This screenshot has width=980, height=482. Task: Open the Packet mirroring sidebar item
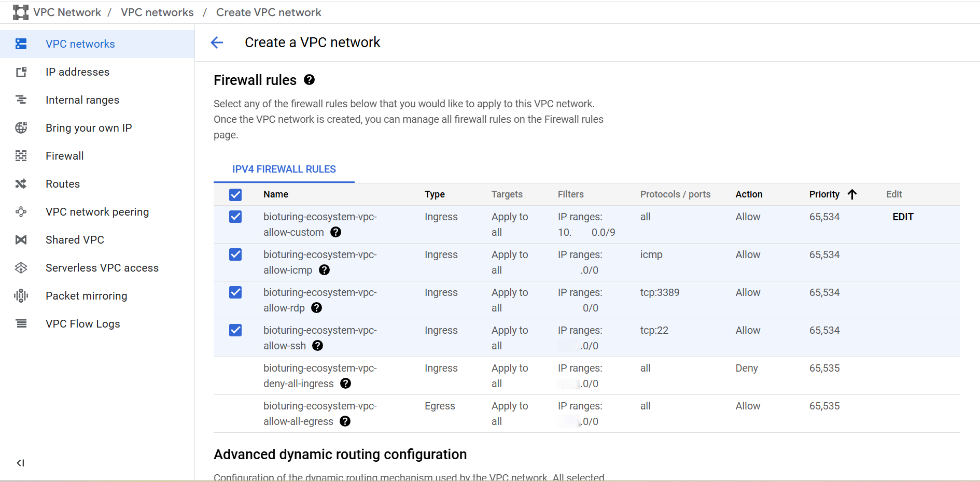[x=86, y=296]
